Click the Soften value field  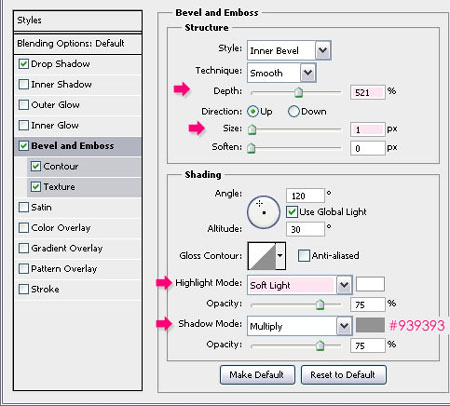pyautogui.click(x=368, y=148)
